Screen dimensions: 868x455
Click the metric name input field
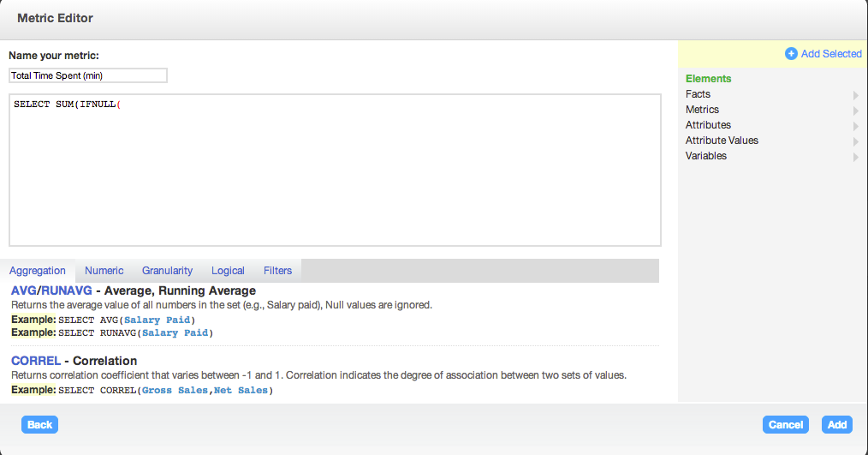pyautogui.click(x=87, y=75)
